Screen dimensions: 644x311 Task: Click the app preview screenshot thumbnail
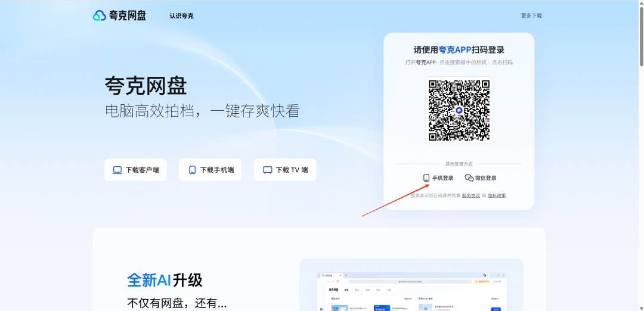[x=411, y=291]
